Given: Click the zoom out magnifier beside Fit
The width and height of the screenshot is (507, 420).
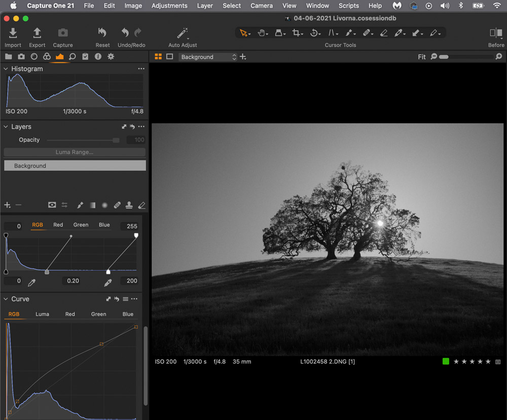Looking at the screenshot, I should tap(434, 57).
